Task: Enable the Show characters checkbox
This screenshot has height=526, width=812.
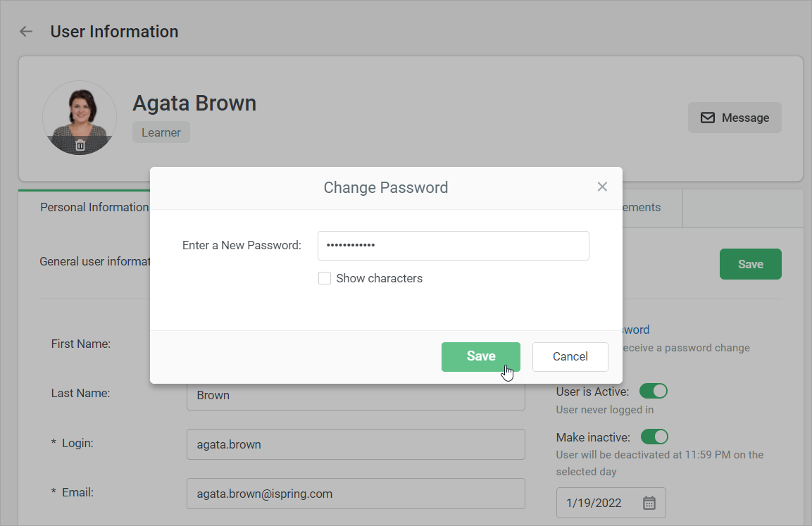Action: (x=325, y=278)
